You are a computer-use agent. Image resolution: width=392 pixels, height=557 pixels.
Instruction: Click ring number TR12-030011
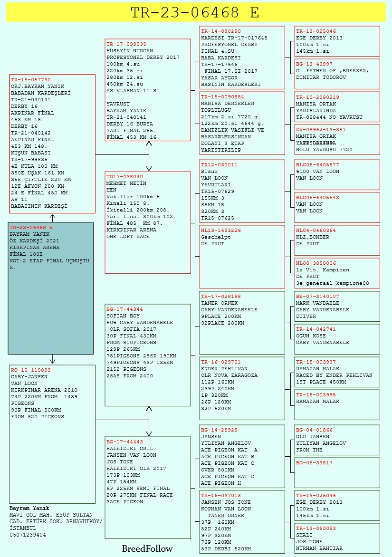pyautogui.click(x=219, y=164)
